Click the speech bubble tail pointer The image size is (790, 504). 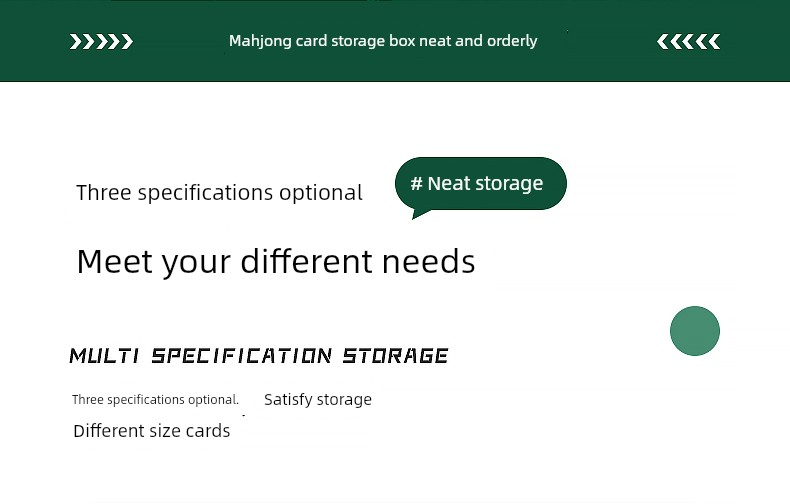pos(420,214)
